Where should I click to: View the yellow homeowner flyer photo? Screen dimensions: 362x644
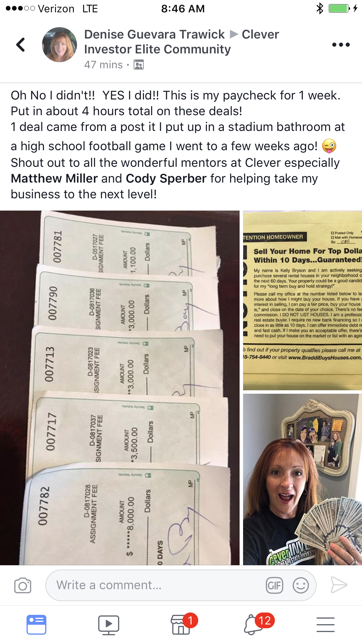303,300
